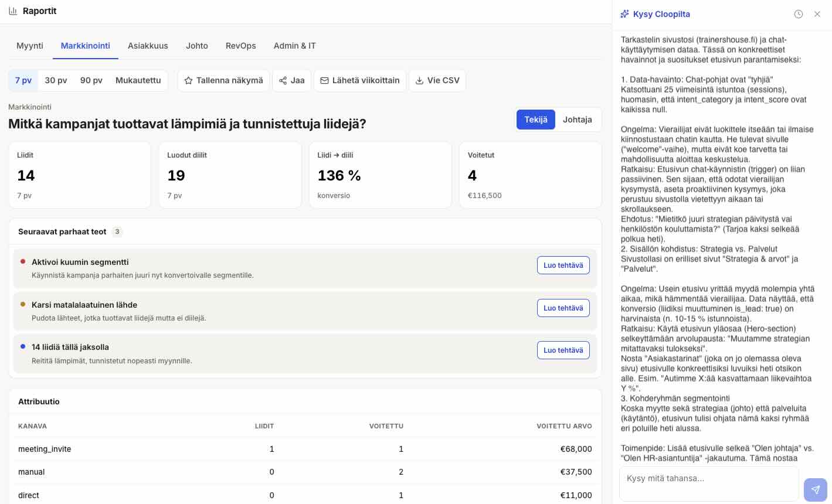832x504 pixels.
Task: Click the Raportit bar chart icon
Action: [x=13, y=11]
